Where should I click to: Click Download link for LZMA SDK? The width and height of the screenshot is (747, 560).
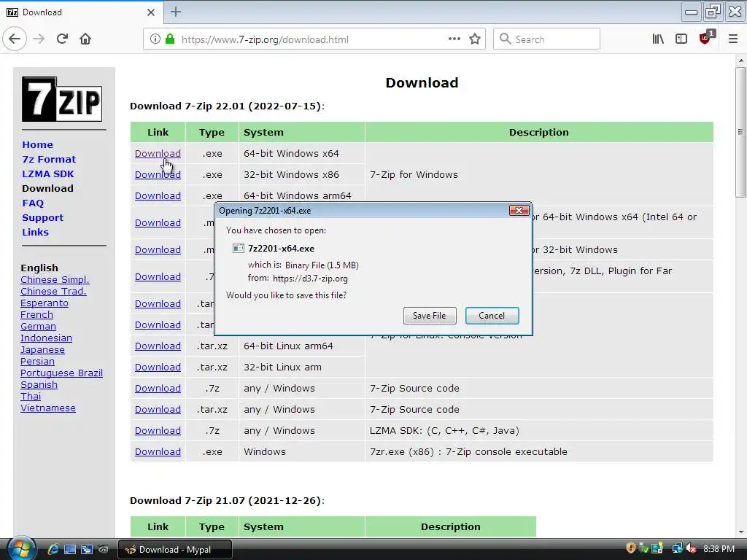point(158,430)
